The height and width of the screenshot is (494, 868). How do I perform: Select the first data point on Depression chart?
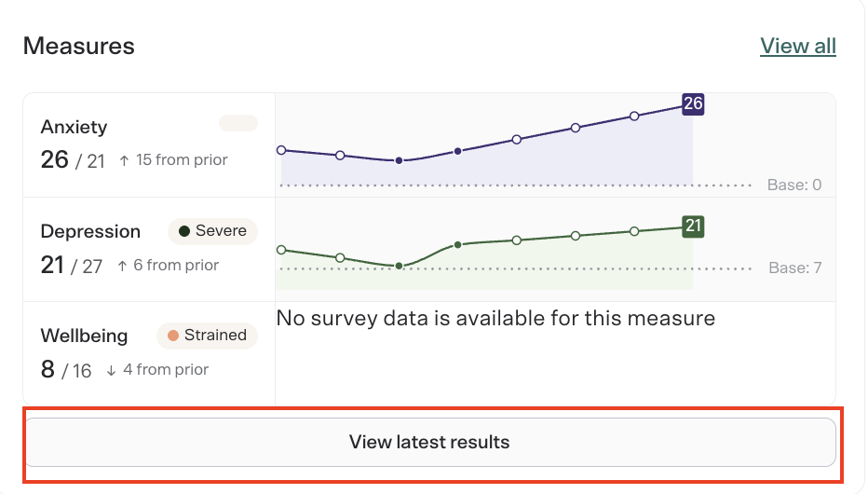coord(281,250)
